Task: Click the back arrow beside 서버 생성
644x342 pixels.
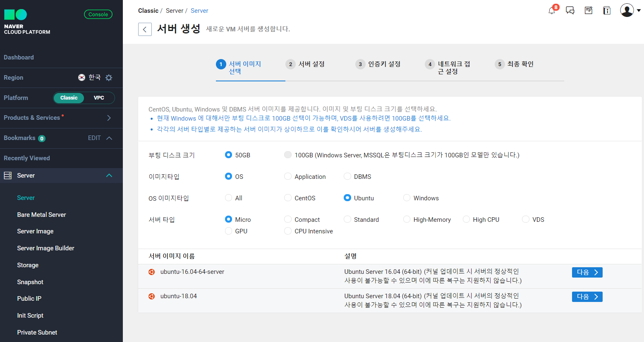Action: pos(145,29)
